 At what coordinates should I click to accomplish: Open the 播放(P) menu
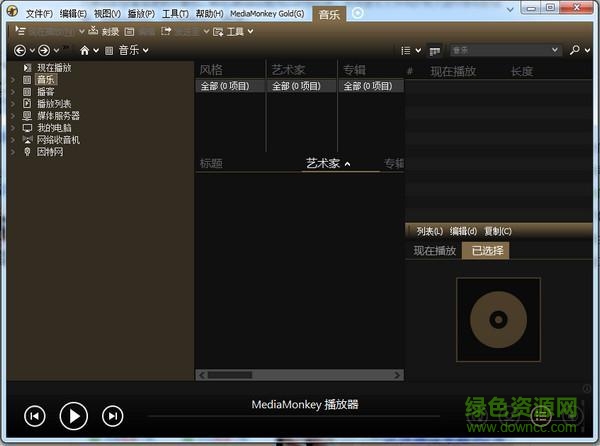(141, 14)
